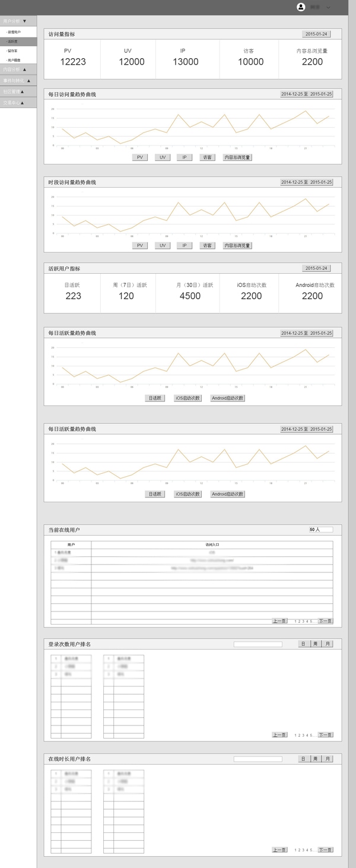Go to next page in 登录次数用户排名

[x=325, y=735]
